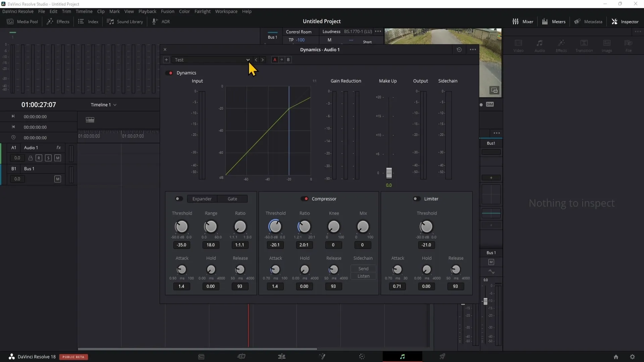Screen dimensions: 644x362
Task: Expand the Dynamics preset dropdown arrow
Action: [248, 60]
